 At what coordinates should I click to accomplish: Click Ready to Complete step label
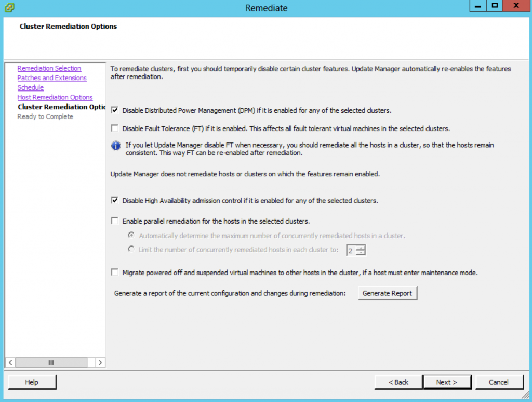click(45, 116)
